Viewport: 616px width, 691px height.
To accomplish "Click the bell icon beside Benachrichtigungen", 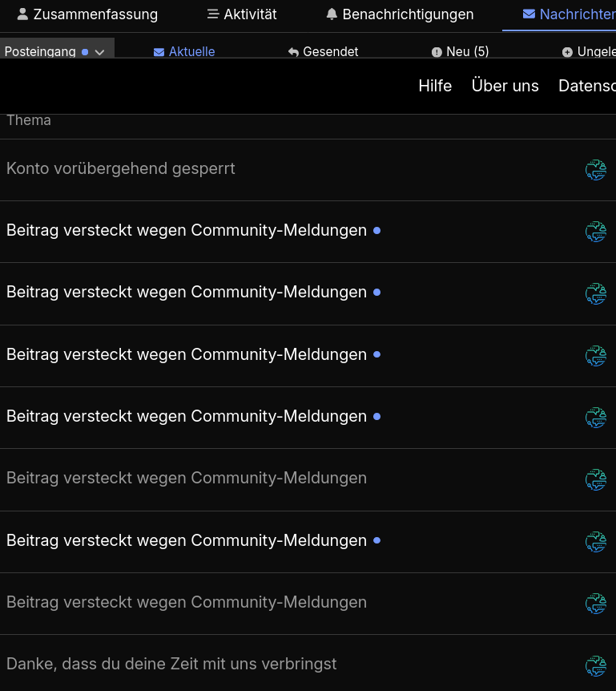I will coord(332,14).
